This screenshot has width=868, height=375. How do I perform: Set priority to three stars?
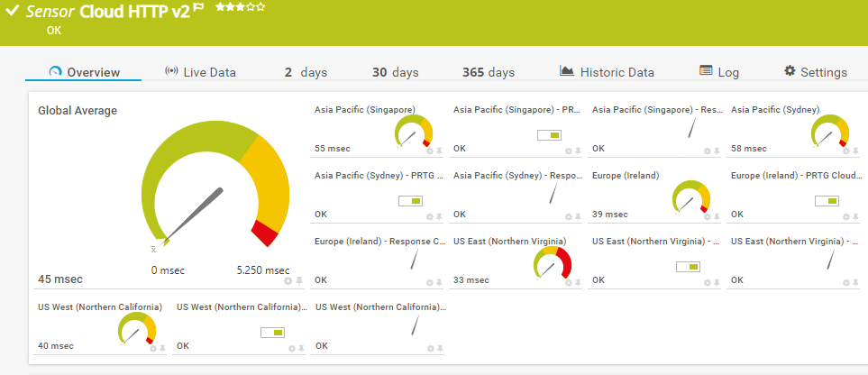pos(240,6)
